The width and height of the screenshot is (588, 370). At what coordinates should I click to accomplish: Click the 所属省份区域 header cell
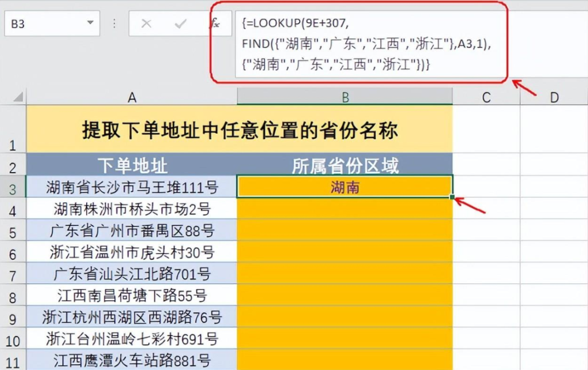click(x=345, y=165)
